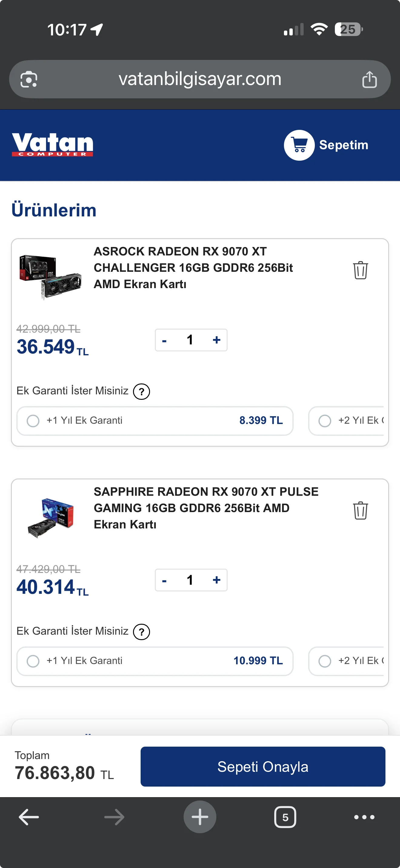400x868 pixels.
Task: Go back with the browser back arrow
Action: (29, 817)
